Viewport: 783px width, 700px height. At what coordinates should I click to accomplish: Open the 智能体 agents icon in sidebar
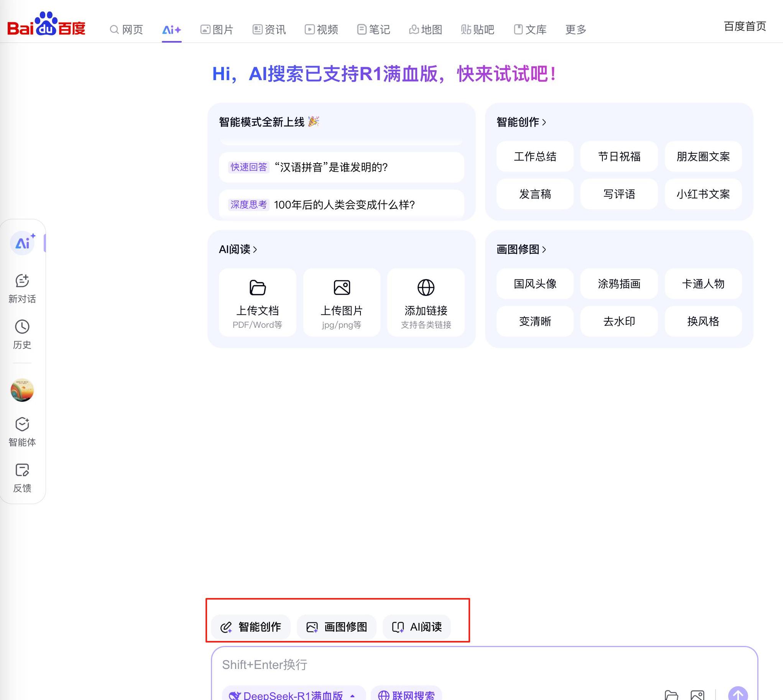pos(22,424)
